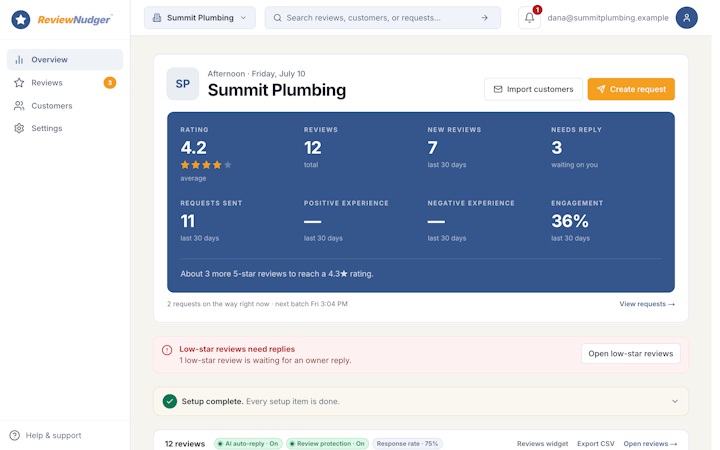Click the Needs Reply count 3
The height and width of the screenshot is (450, 720).
click(557, 148)
